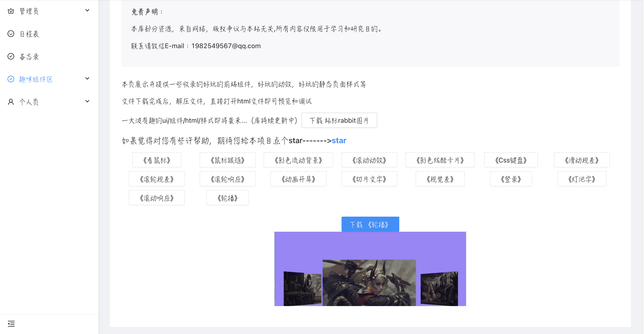Expand the 个人页 submenu chevron
The image size is (644, 334).
click(87, 101)
